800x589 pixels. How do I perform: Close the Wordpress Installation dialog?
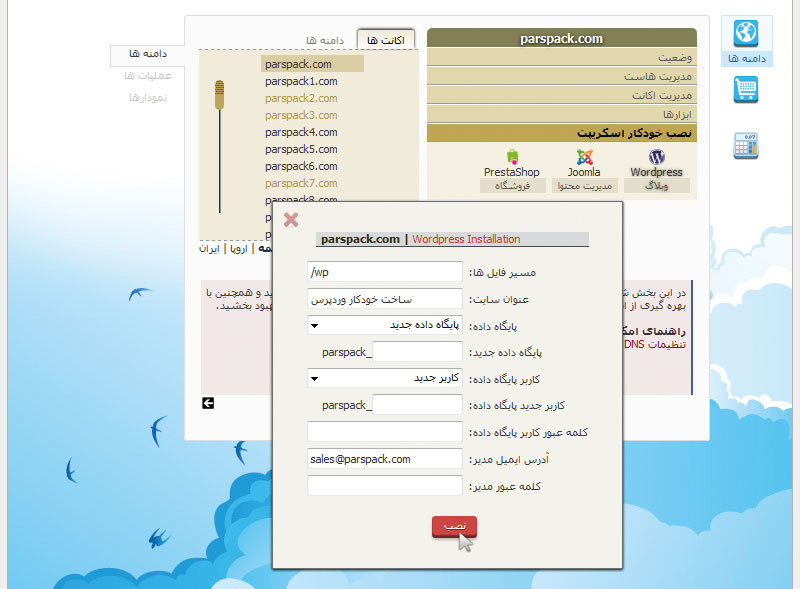[x=291, y=220]
